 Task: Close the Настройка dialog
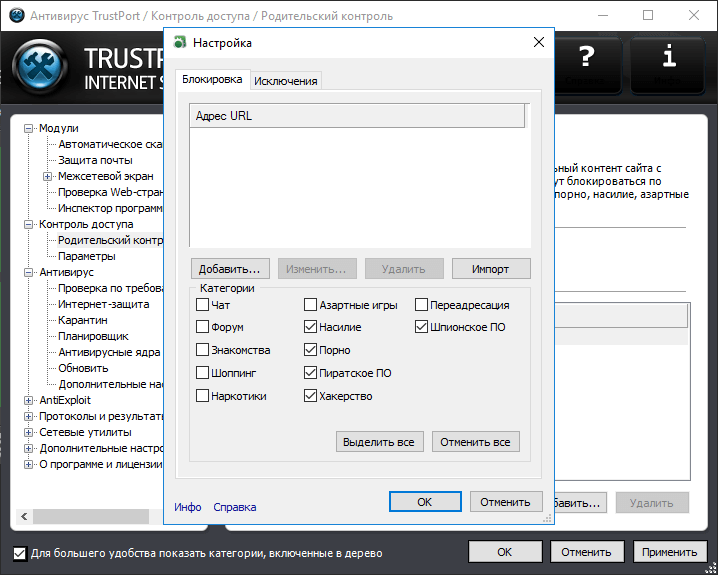pos(539,43)
